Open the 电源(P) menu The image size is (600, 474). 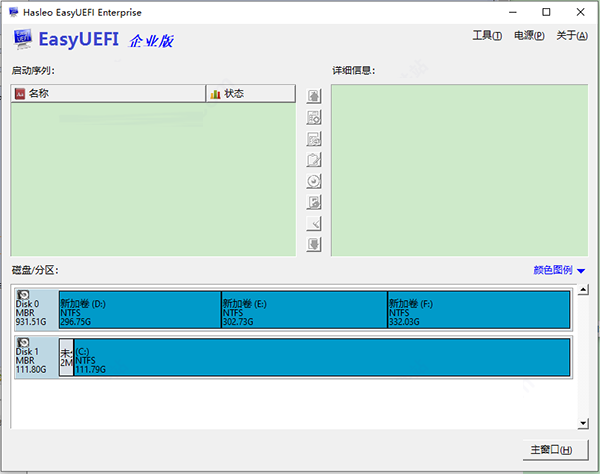point(529,36)
